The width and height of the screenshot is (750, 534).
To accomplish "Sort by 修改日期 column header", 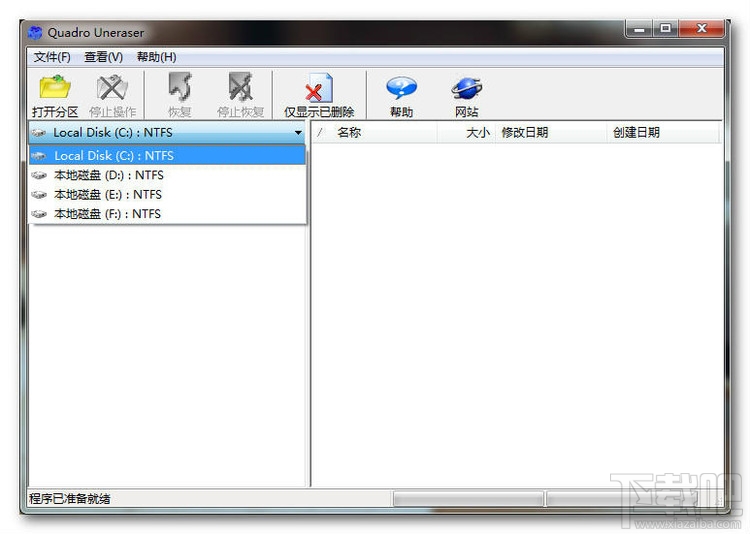I will [524, 133].
